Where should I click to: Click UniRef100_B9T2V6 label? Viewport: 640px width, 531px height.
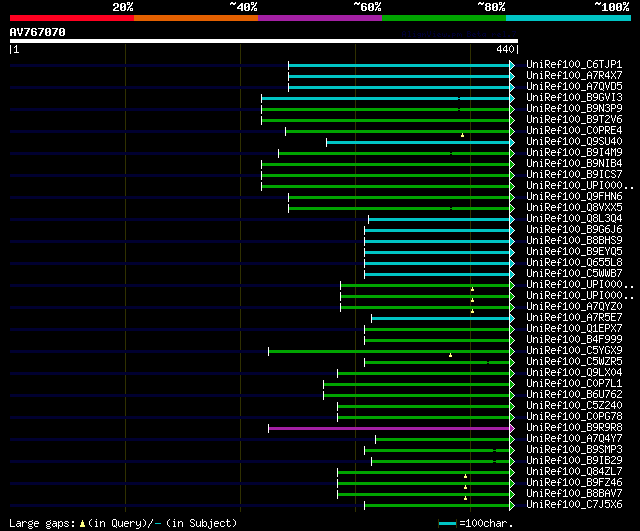[x=574, y=120]
